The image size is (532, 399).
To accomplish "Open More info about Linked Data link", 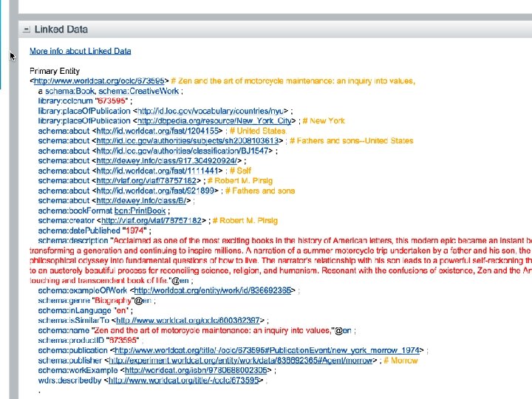I will [x=80, y=51].
